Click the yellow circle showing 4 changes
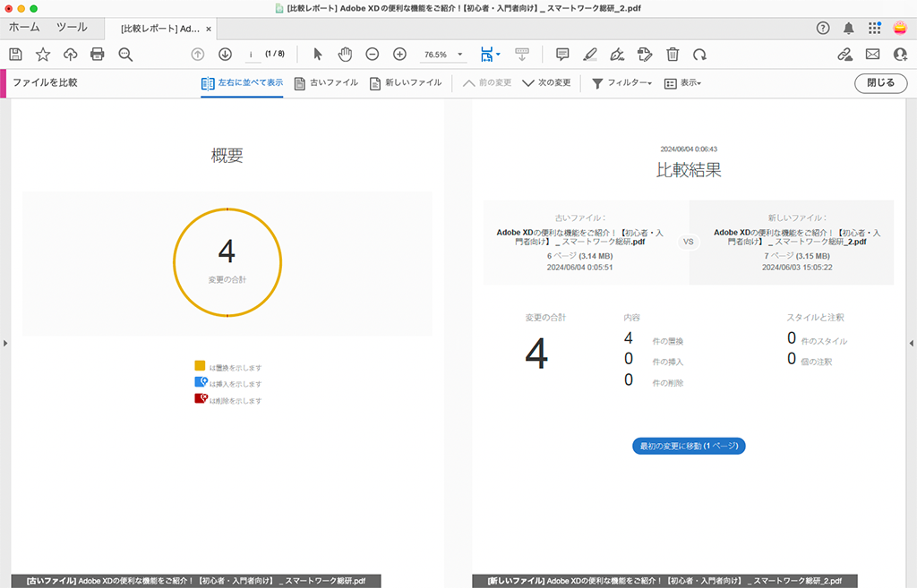The height and width of the screenshot is (588, 917). click(227, 262)
